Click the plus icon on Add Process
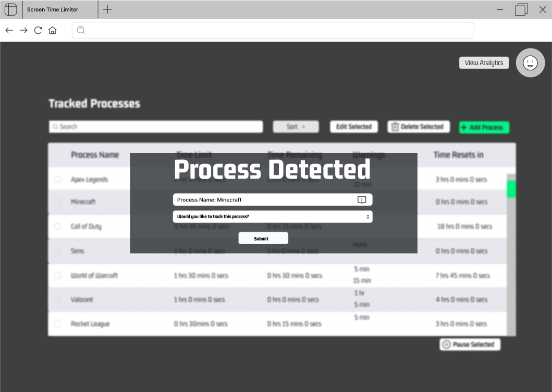This screenshot has height=392, width=552. pos(464,127)
